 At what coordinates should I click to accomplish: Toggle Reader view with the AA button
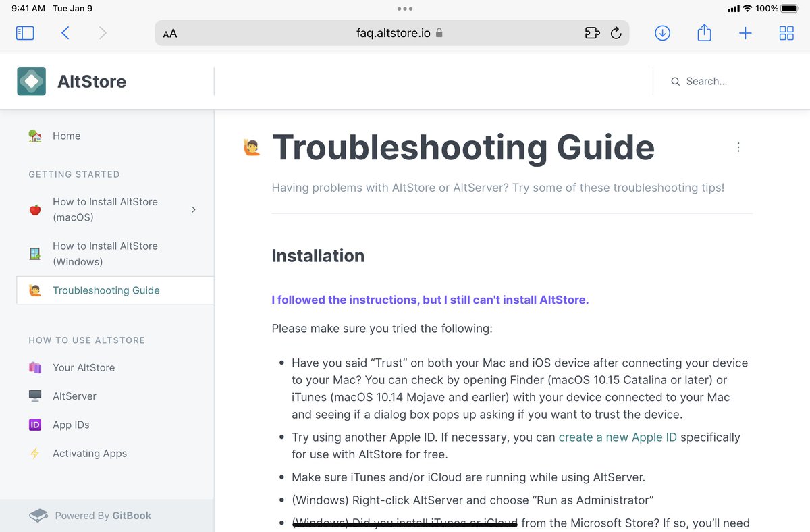pyautogui.click(x=169, y=32)
